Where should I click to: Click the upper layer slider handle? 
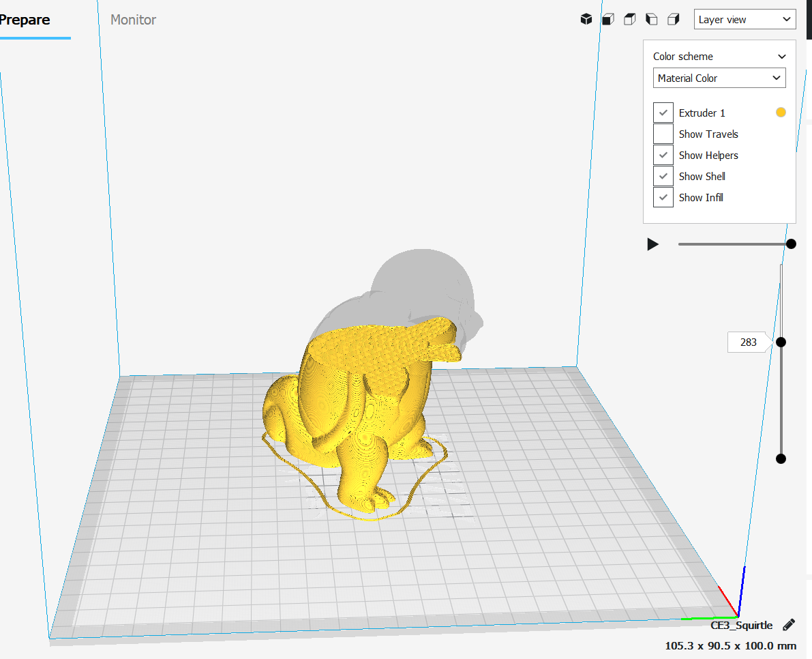(781, 342)
